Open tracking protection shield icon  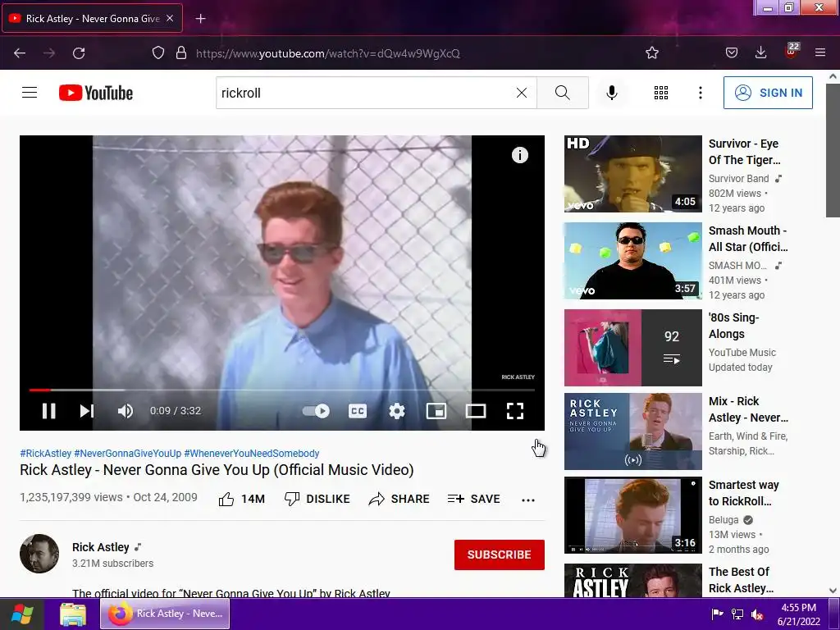tap(158, 53)
